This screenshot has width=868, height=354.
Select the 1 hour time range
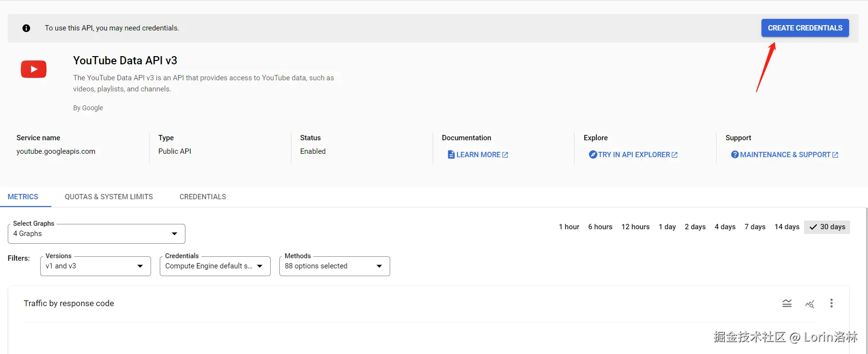(569, 227)
